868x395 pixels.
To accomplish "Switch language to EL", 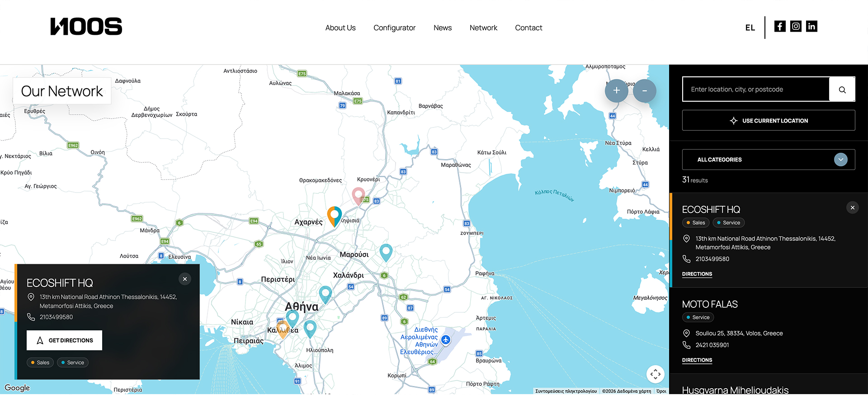I will tap(750, 28).
